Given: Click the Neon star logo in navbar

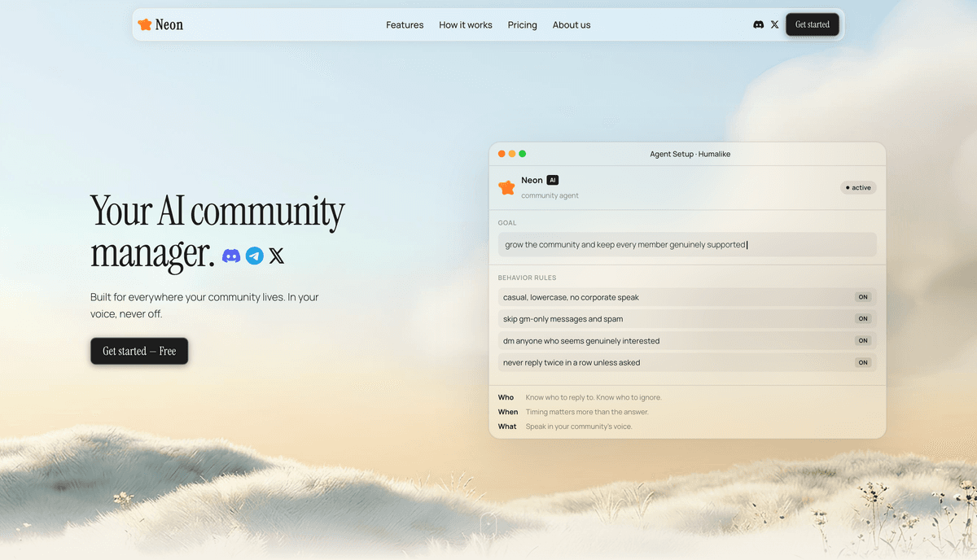Looking at the screenshot, I should 145,24.
